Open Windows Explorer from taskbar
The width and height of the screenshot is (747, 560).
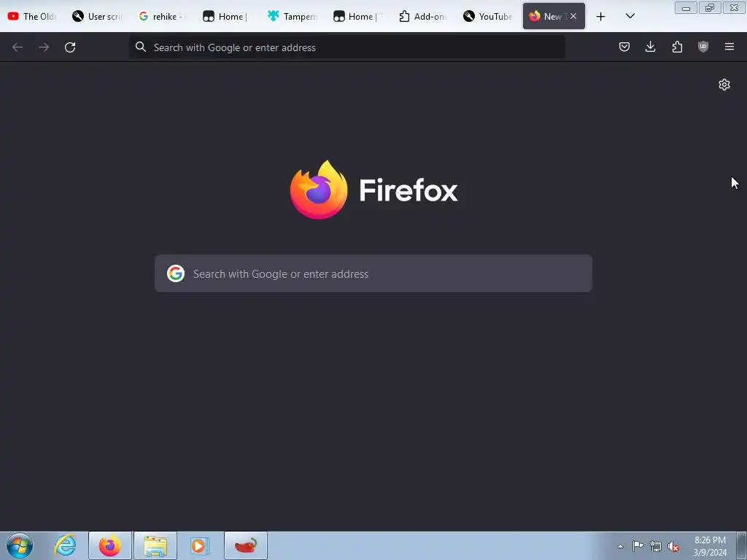(156, 545)
